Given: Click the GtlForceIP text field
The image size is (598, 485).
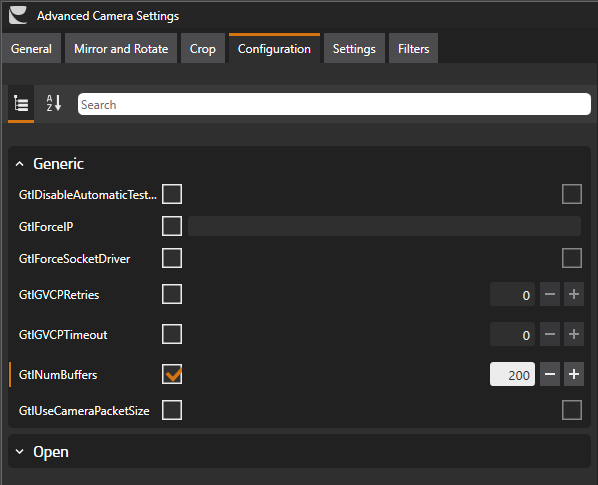Looking at the screenshot, I should click(384, 226).
